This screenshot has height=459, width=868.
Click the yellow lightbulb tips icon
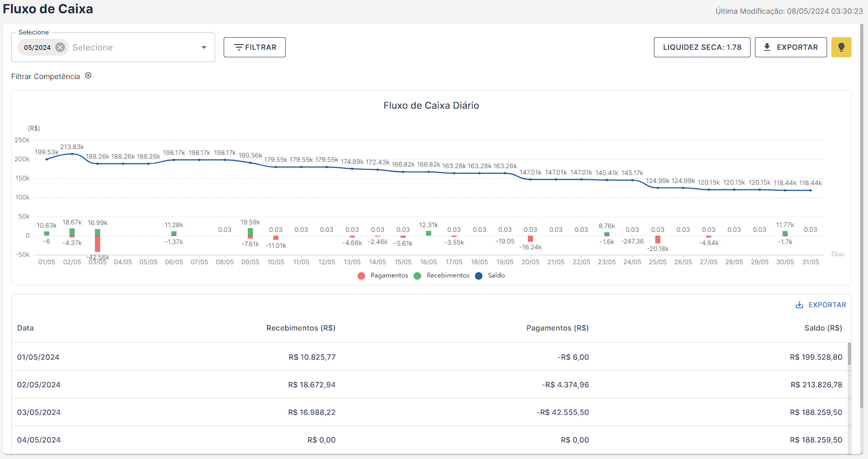(841, 47)
